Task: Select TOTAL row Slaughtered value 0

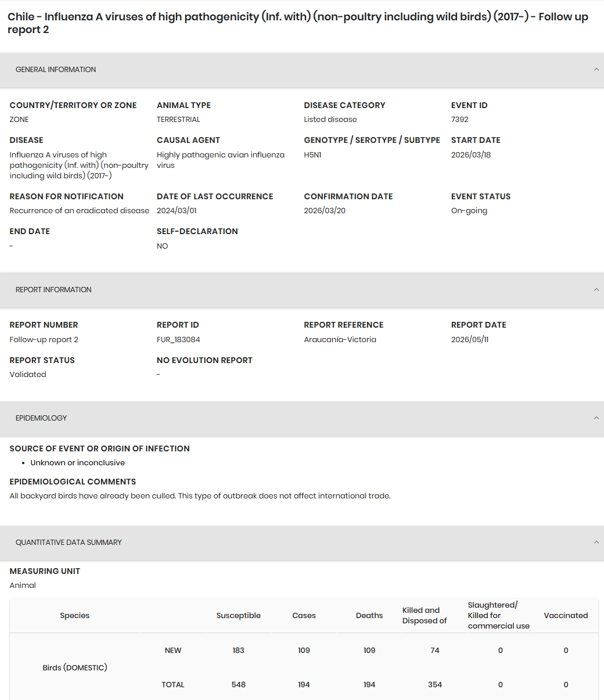Action: (500, 685)
